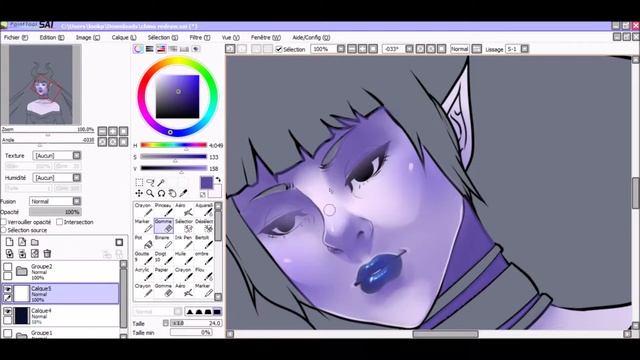Choose the Aquarelle brush tool
640x360 pixels.
pos(204,209)
